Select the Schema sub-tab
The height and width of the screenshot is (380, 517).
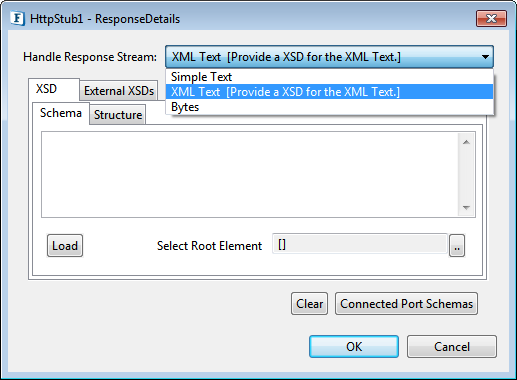(61, 113)
